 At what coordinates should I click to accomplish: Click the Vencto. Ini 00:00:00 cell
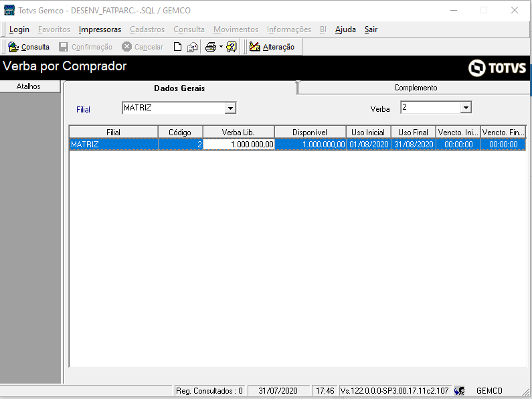coord(458,144)
